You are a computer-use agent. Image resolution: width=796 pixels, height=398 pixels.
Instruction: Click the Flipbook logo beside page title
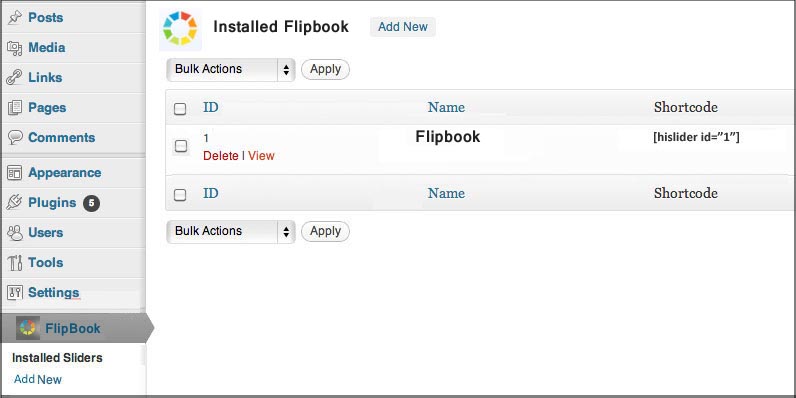pyautogui.click(x=180, y=28)
